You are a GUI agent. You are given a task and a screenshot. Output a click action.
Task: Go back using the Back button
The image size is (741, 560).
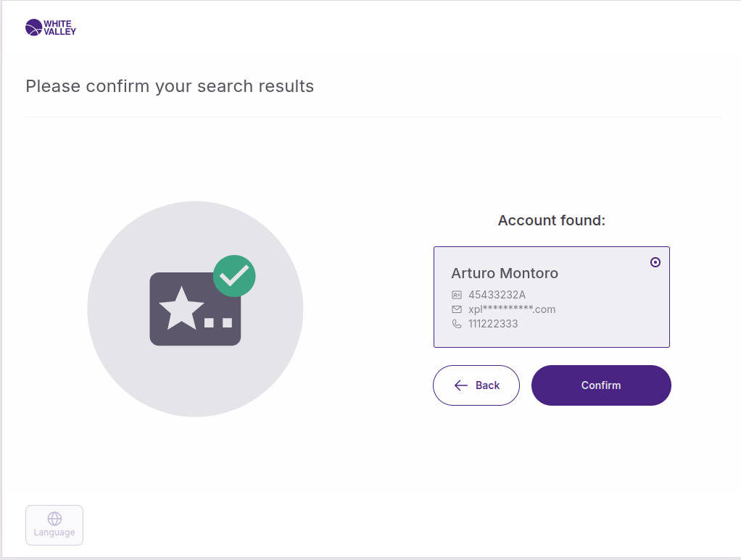476,385
